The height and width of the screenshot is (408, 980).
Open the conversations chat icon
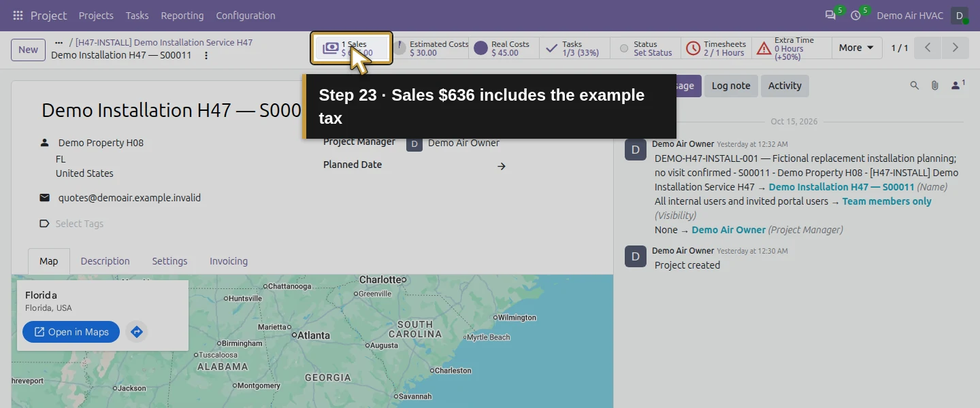[x=831, y=15]
